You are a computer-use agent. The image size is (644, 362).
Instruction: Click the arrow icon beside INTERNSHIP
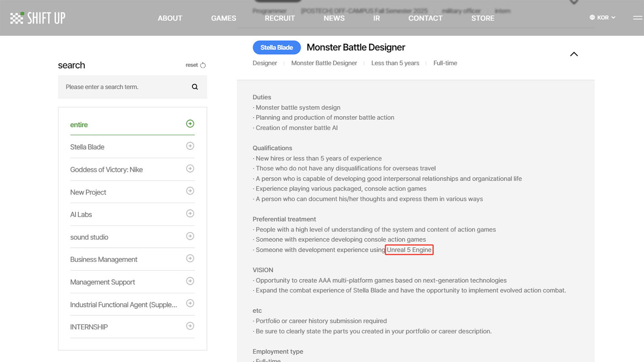tap(190, 326)
